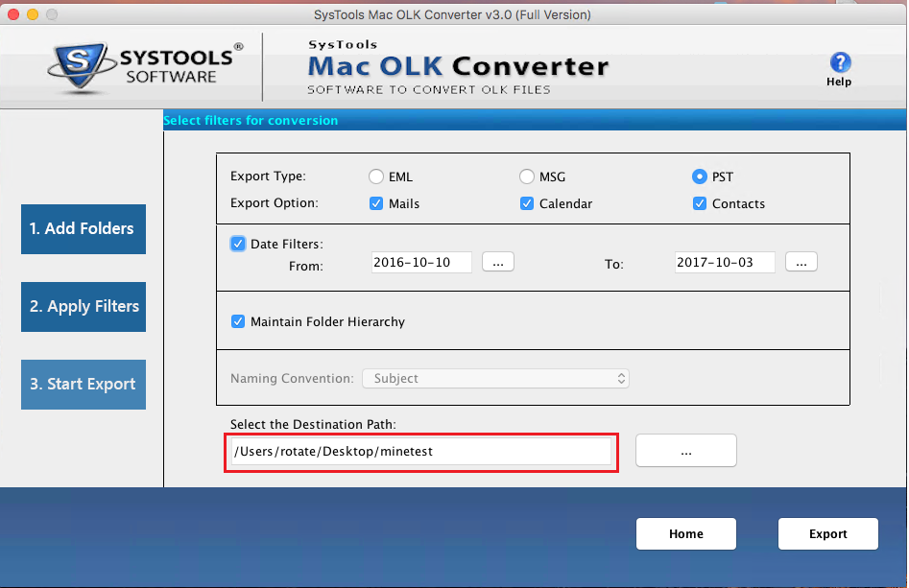Toggle the Contacts export option
Viewport: 909px width, 588px height.
699,203
